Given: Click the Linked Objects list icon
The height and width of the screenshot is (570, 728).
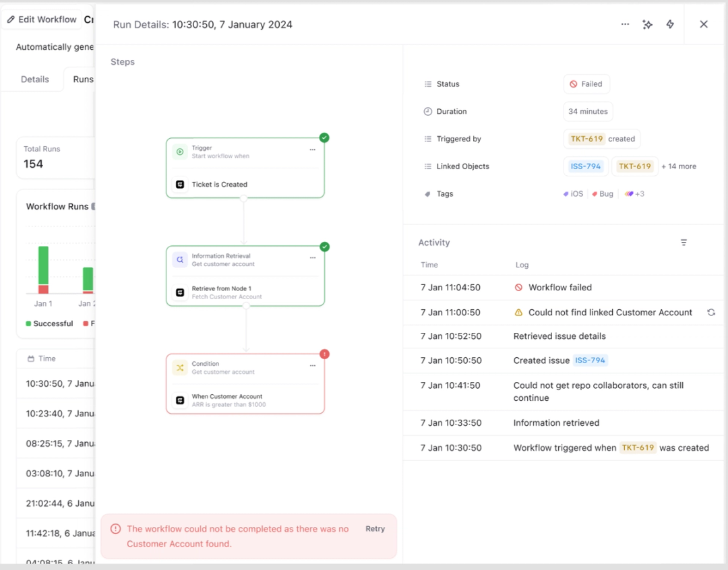Looking at the screenshot, I should 427,166.
